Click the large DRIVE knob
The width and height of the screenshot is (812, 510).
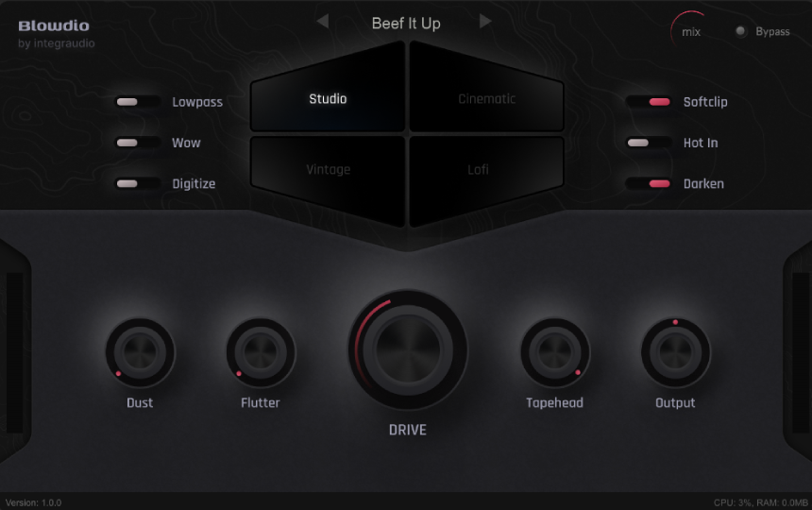[x=408, y=350]
